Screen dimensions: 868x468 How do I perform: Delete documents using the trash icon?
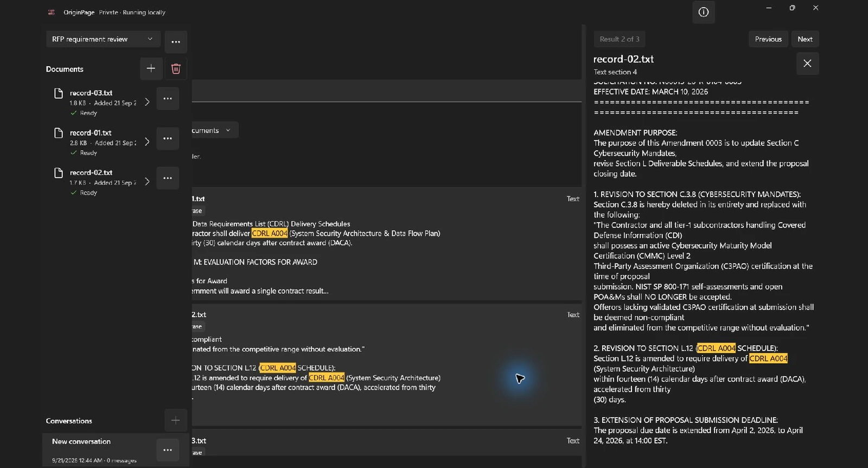click(176, 68)
